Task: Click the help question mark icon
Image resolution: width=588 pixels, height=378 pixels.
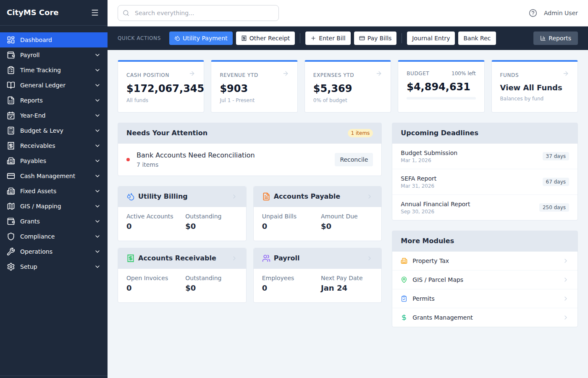Action: (x=533, y=13)
